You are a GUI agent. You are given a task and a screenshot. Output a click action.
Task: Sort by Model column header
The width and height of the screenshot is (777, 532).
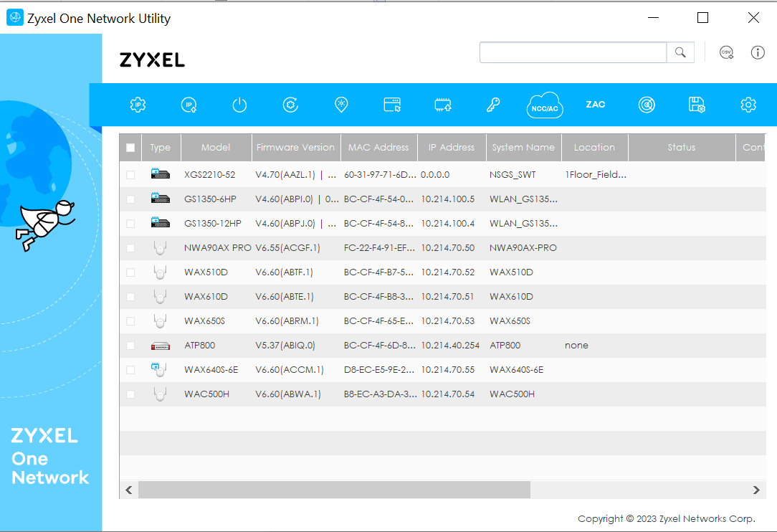216,147
